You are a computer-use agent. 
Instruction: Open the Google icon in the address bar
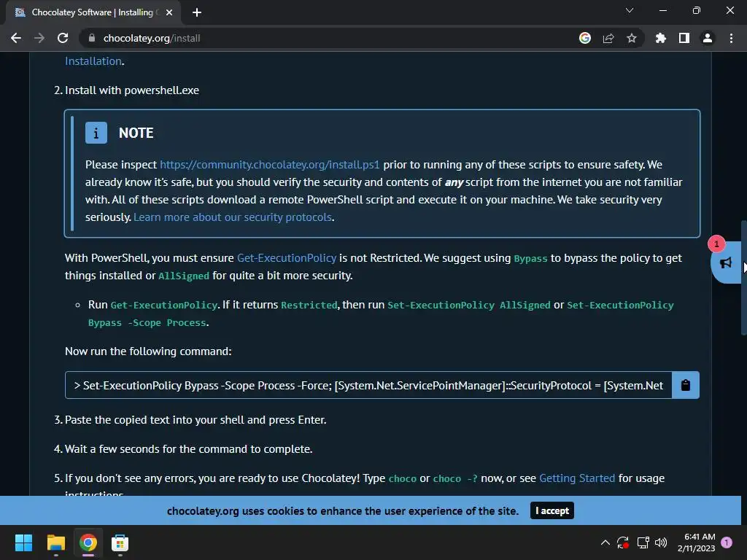(x=585, y=38)
